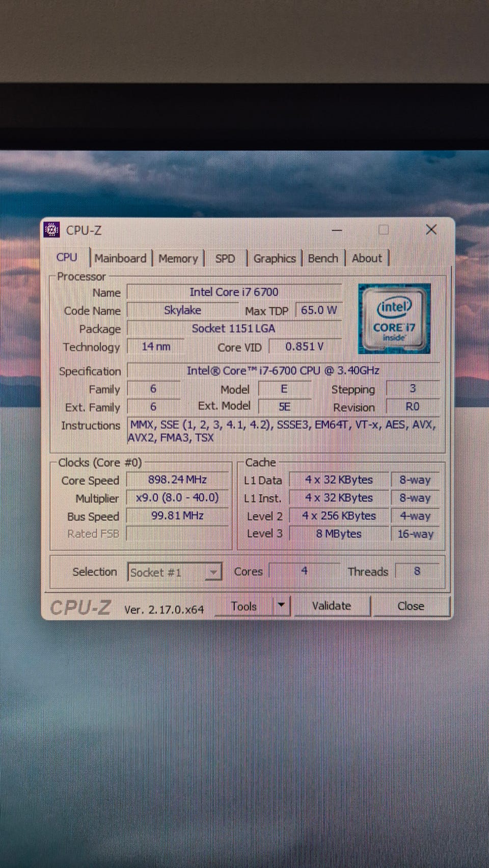
Task: Expand the Socket #1 selection combo box
Action: point(174,572)
